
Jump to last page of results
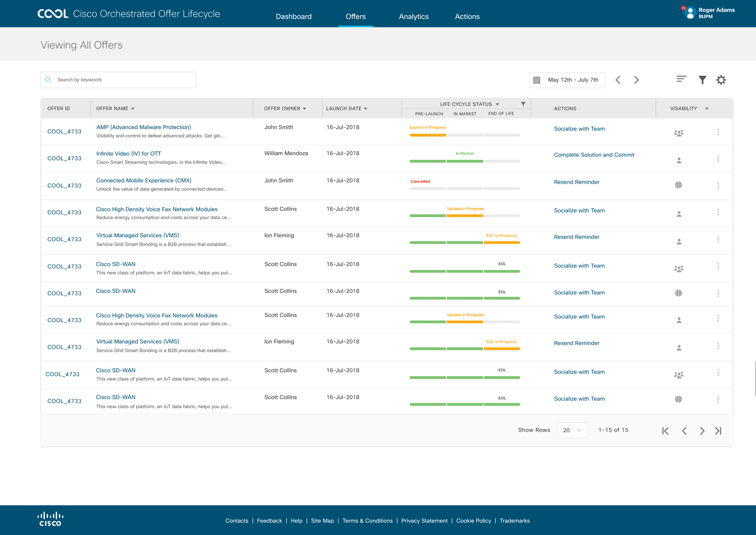coord(718,431)
